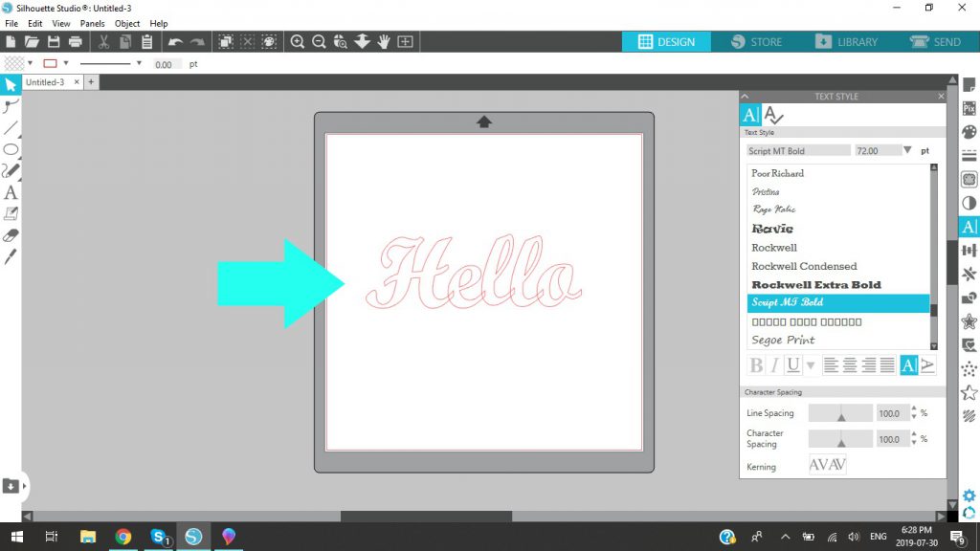Toggle Bold text formatting

coord(756,364)
